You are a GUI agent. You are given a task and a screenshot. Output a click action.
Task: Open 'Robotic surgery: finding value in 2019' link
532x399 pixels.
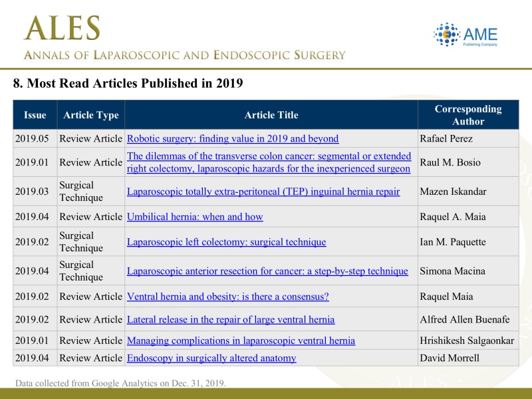233,139
